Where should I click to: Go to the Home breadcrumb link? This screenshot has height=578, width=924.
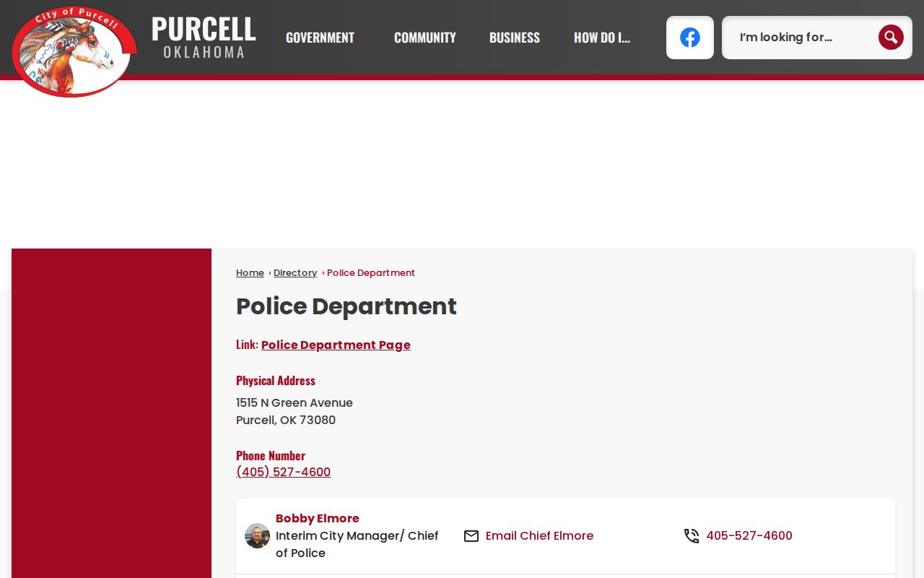250,273
